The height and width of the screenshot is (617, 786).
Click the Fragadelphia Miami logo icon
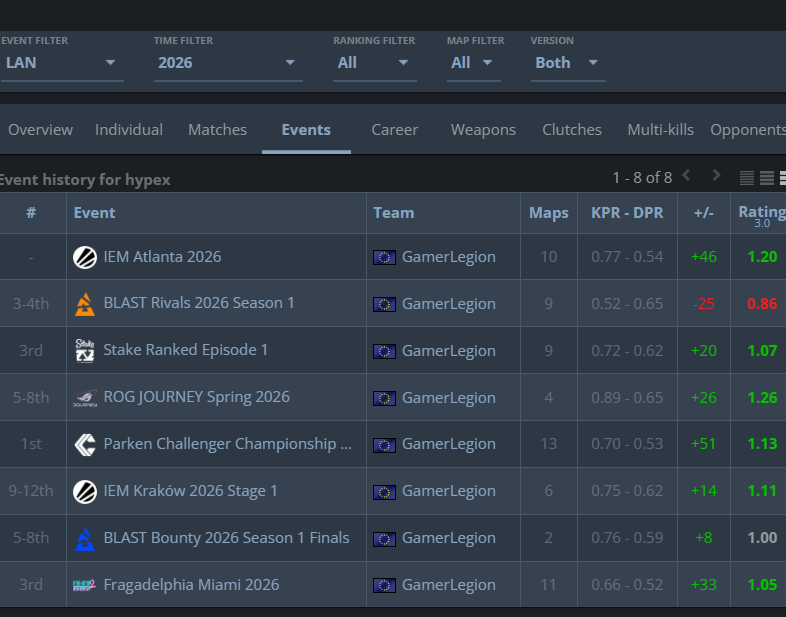[84, 585]
